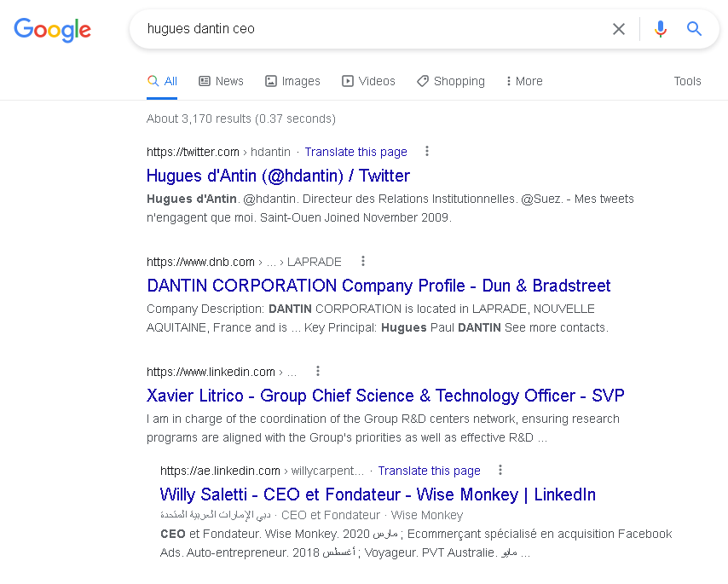
Task: Open Hugues d'Antin Twitter result
Action: pyautogui.click(x=278, y=176)
